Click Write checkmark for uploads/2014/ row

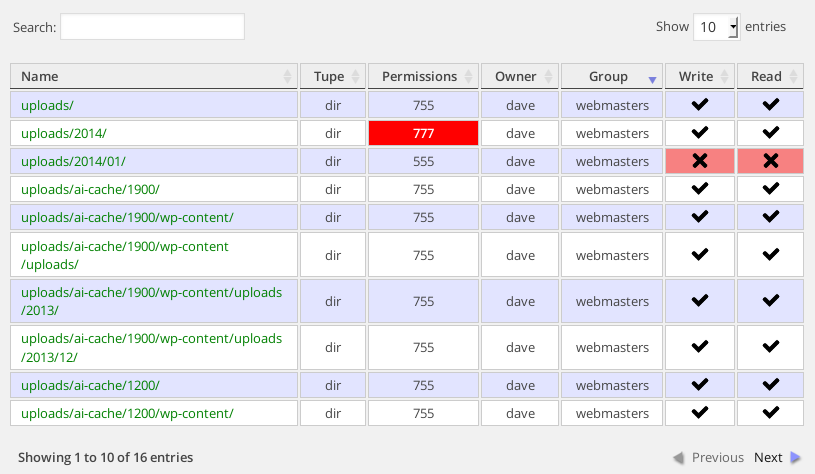coord(700,133)
